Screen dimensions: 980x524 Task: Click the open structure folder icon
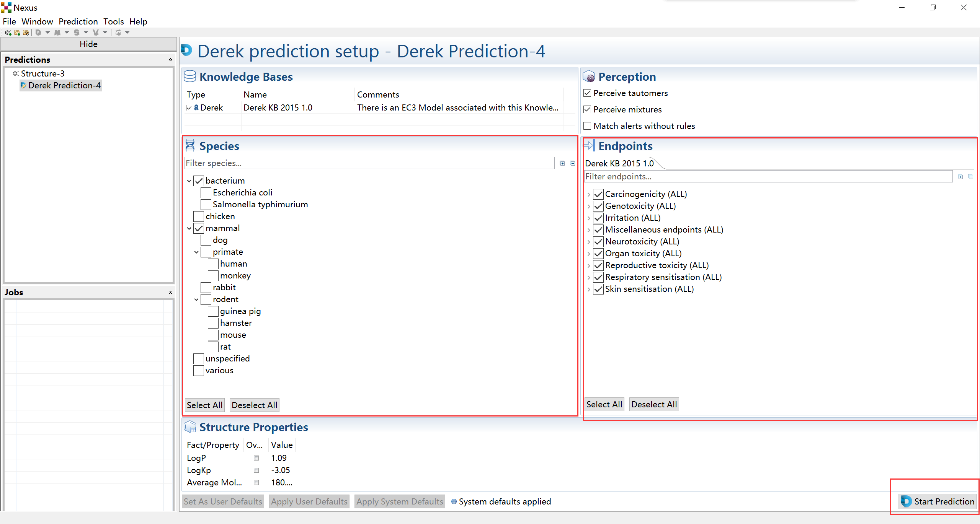(x=26, y=33)
